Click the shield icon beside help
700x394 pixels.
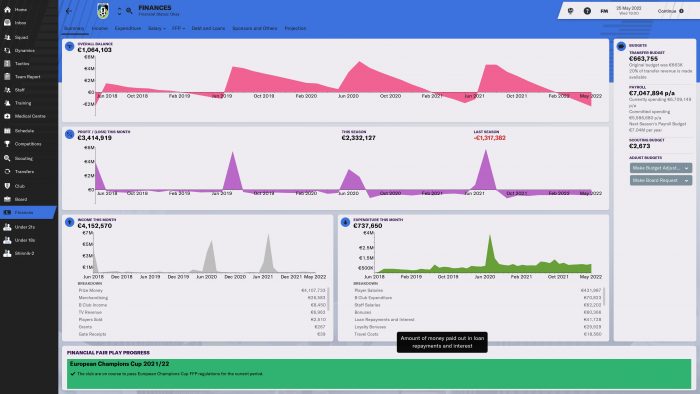tap(571, 11)
